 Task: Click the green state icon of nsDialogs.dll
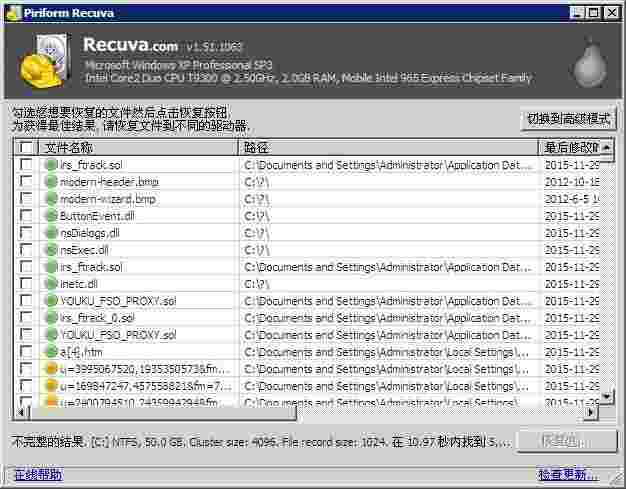(x=51, y=233)
